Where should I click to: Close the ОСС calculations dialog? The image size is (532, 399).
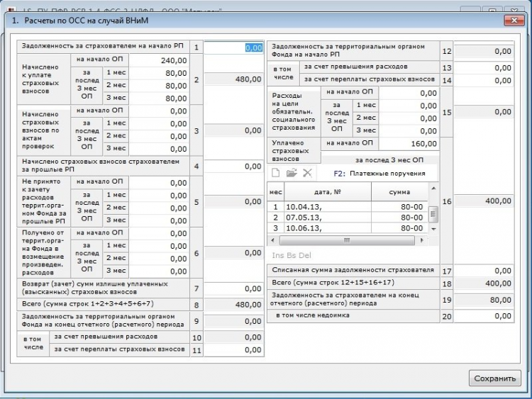pyautogui.click(x=514, y=21)
